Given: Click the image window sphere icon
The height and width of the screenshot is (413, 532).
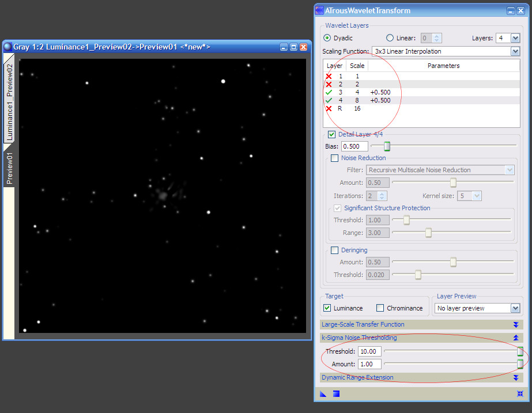Looking at the screenshot, I should [x=8, y=47].
